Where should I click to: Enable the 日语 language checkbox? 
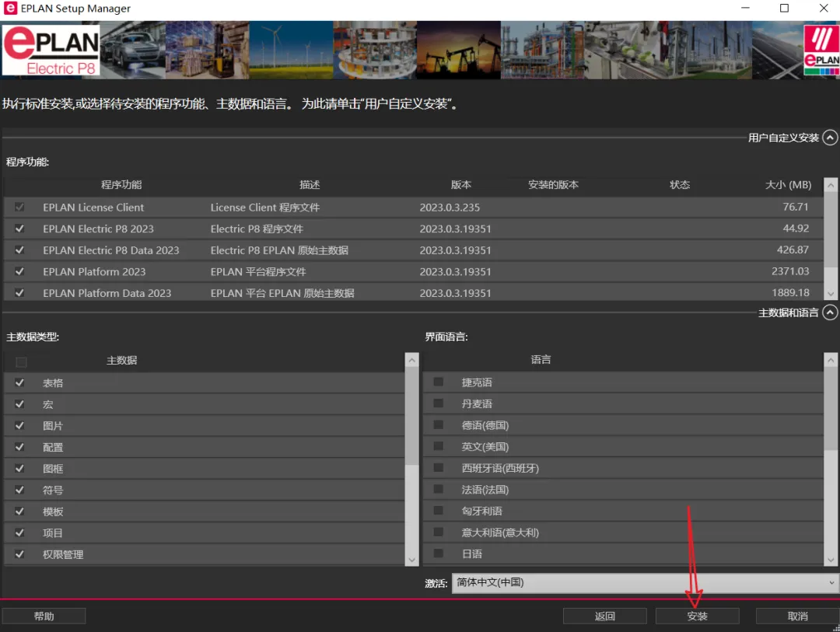click(438, 553)
